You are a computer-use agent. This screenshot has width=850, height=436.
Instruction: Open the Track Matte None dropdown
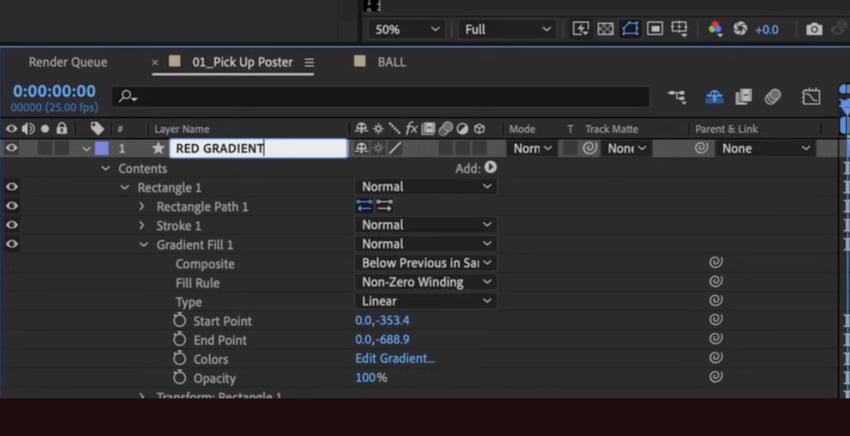626,148
